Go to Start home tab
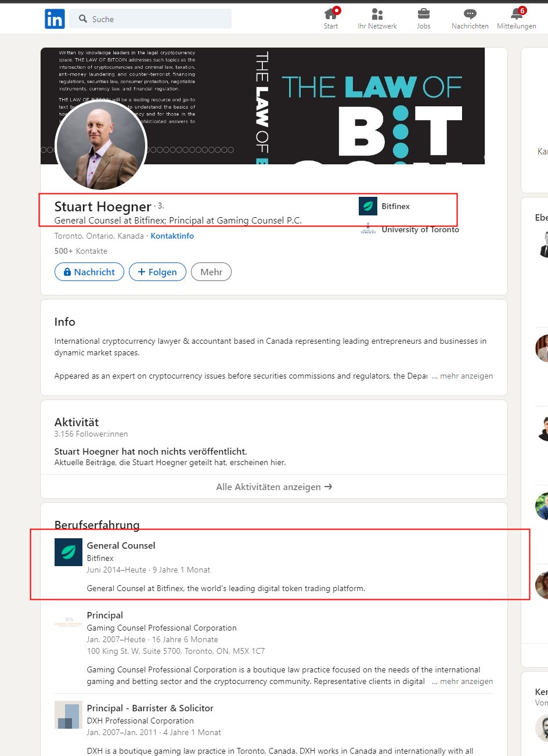Viewport: 548px width, 756px height. 331,19
